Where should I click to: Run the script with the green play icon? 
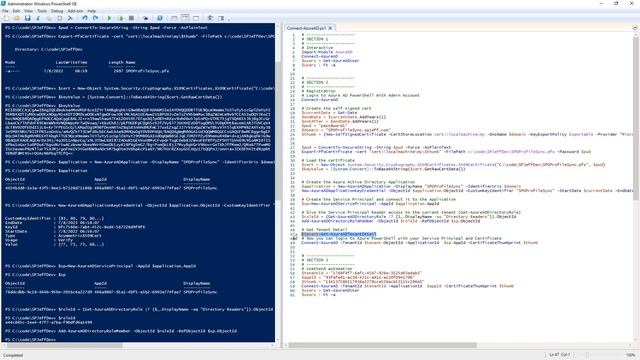click(109, 18)
